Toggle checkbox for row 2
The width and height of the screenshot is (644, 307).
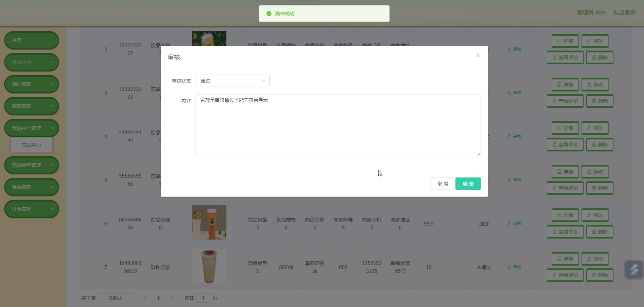88,49
